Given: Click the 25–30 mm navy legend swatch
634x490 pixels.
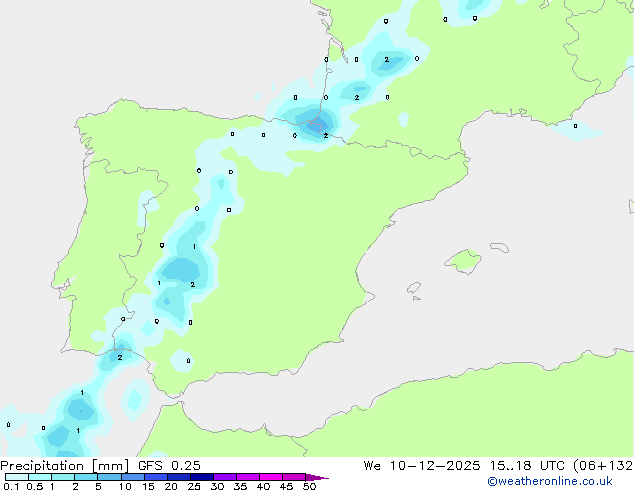Looking at the screenshot, I should point(202,477).
